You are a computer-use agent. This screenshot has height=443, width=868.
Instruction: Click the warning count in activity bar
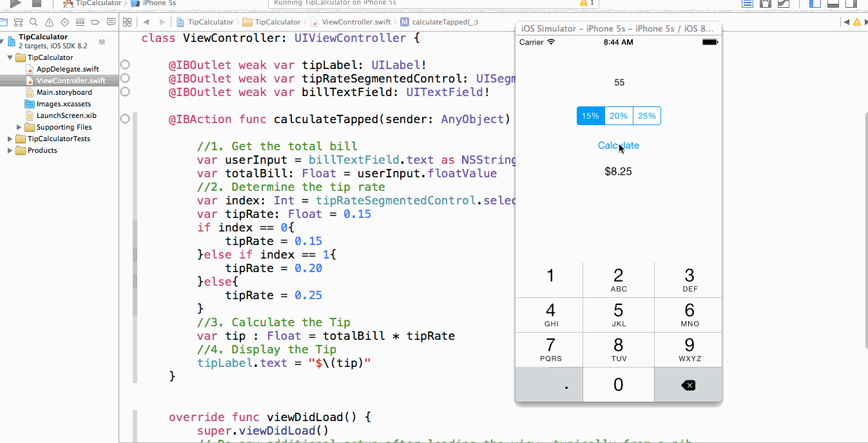(588, 3)
